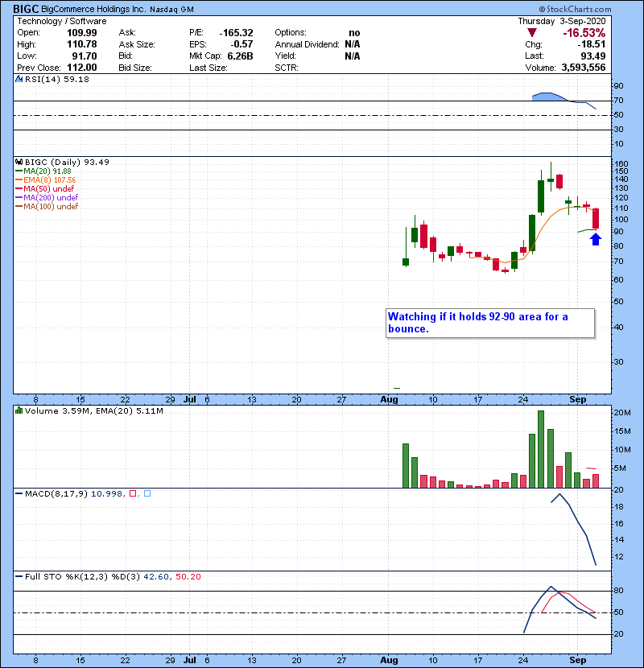Viewport: 644px width, 668px height.
Task: Select the Prev Close value 112.00
Action: (x=82, y=68)
